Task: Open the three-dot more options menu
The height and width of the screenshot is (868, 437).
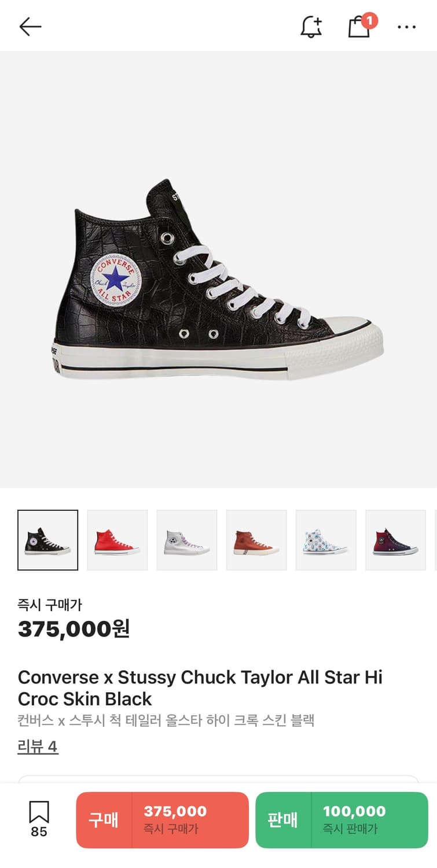Action: coord(406,27)
